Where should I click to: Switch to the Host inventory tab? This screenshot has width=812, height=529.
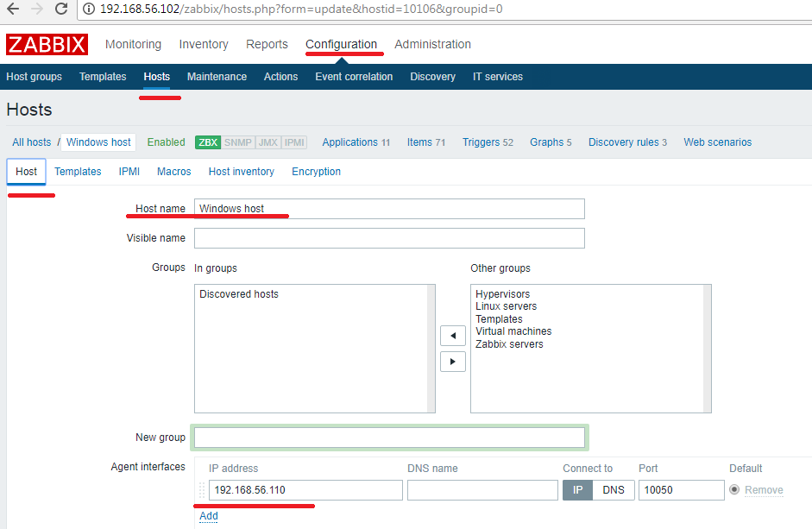tap(242, 172)
